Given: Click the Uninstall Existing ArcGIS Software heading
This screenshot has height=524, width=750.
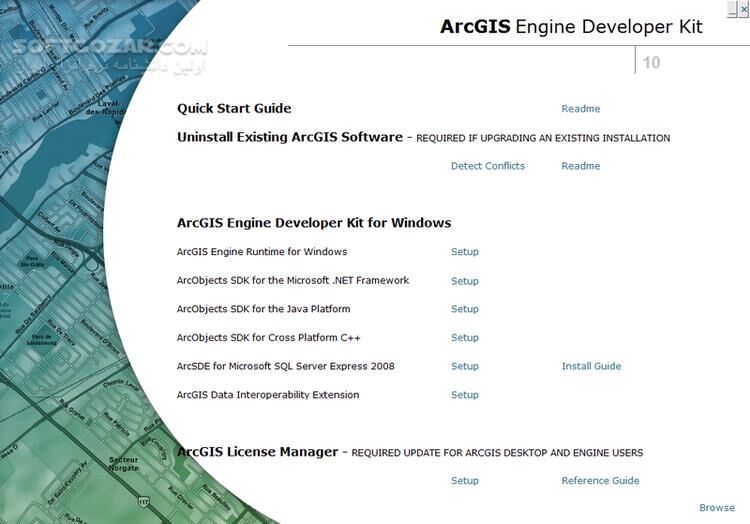Looking at the screenshot, I should click(x=290, y=137).
